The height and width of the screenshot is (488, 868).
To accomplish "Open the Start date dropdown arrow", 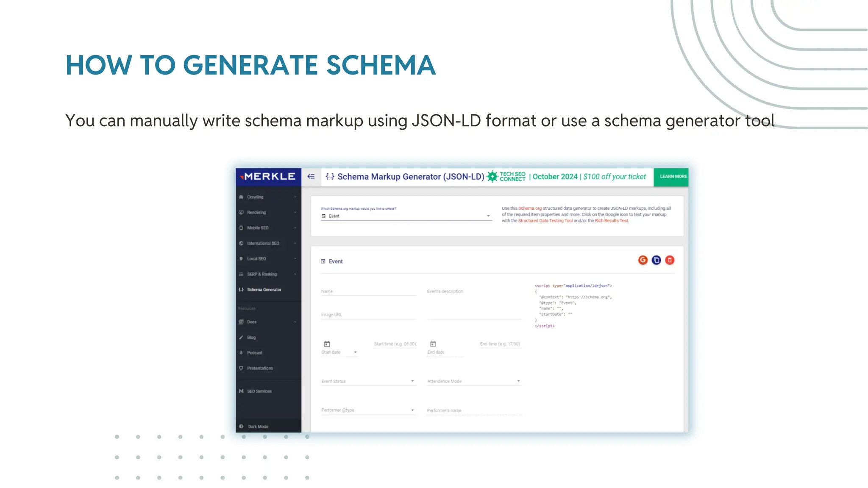I will [x=356, y=352].
